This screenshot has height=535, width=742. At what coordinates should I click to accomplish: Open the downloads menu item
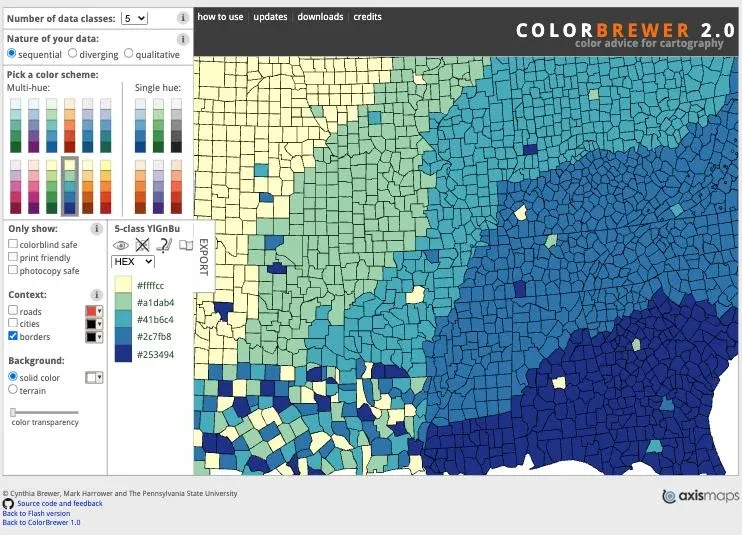click(x=320, y=17)
